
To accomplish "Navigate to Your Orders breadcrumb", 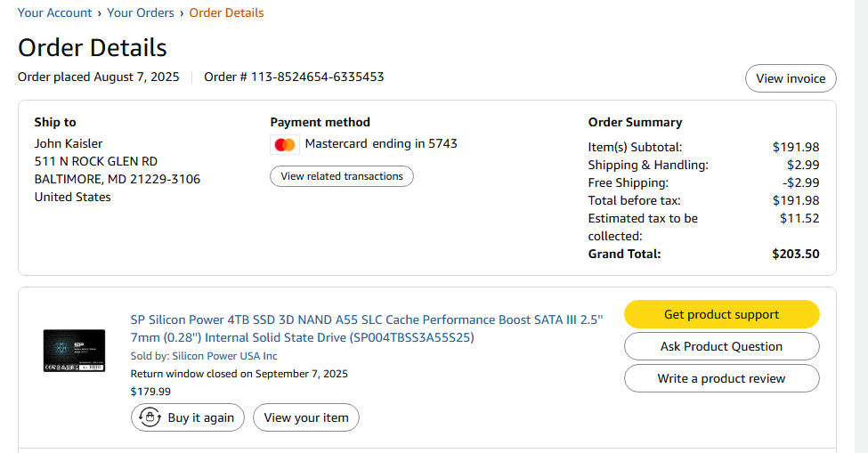I will (x=142, y=12).
